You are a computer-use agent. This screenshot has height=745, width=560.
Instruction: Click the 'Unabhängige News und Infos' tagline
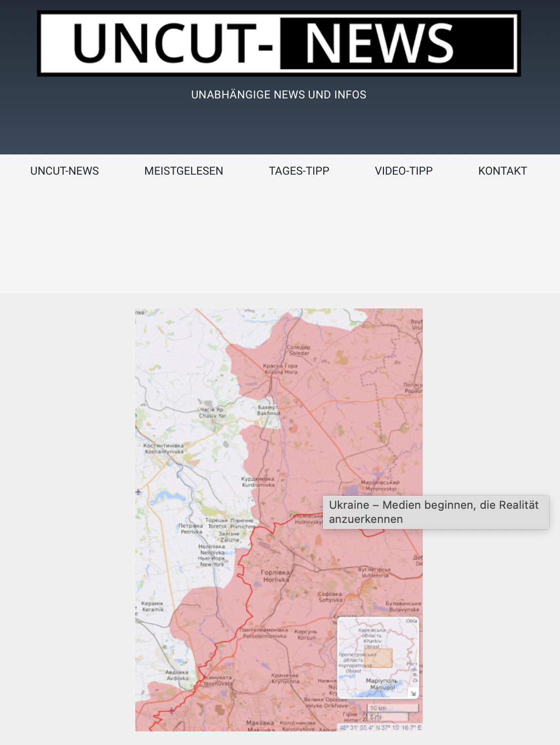[278, 95]
